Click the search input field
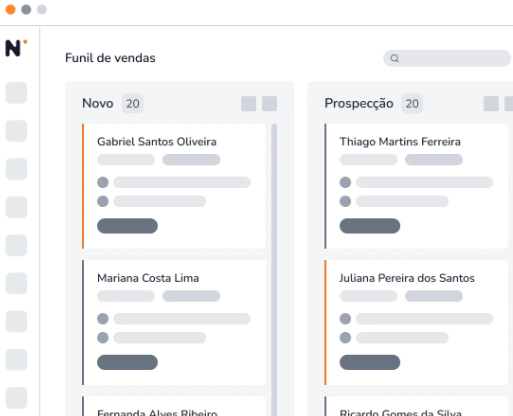Viewport: 513px width, 416px height. 447,58
